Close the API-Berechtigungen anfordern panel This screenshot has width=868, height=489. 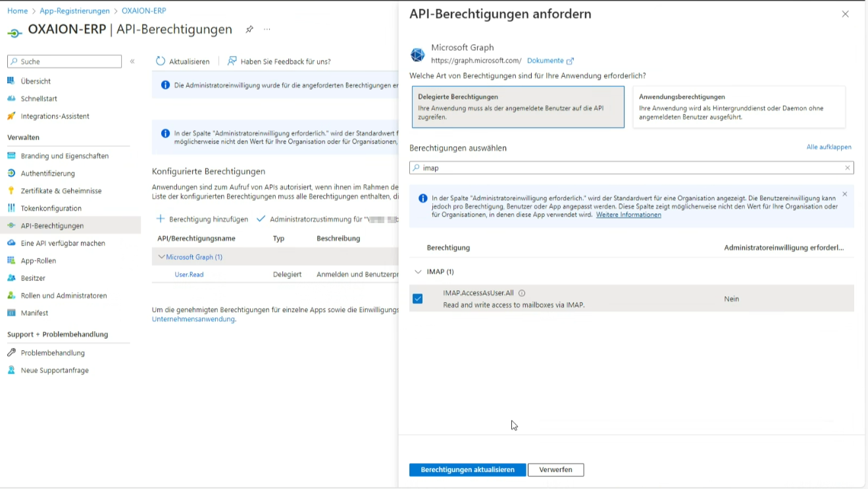point(846,14)
